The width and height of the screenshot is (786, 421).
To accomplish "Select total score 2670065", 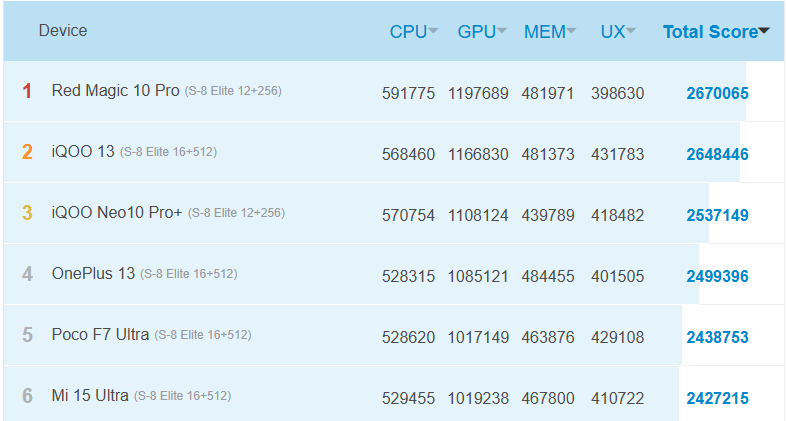I will click(x=717, y=93).
